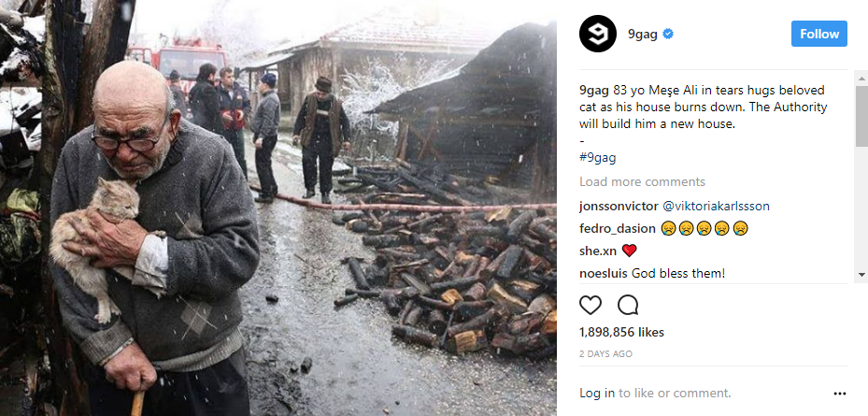Image resolution: width=868 pixels, height=416 pixels.
Task: Open the 9gag username in the header
Action: click(642, 35)
